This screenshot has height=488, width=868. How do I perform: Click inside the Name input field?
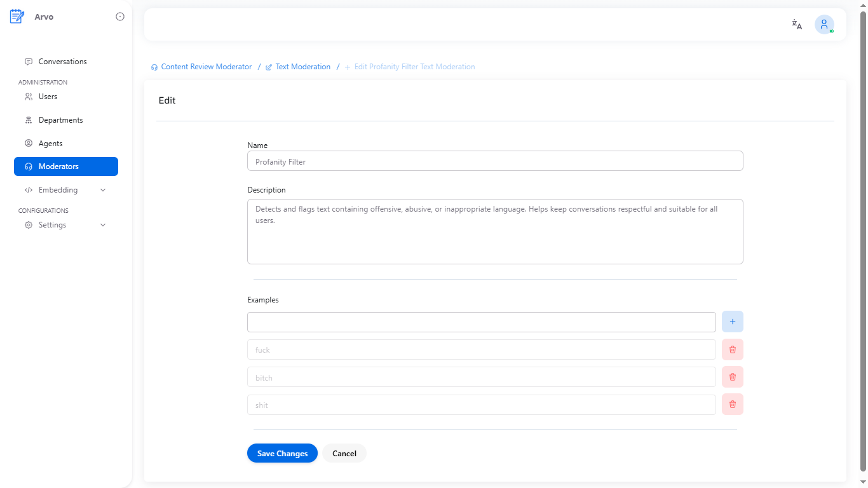pos(494,161)
